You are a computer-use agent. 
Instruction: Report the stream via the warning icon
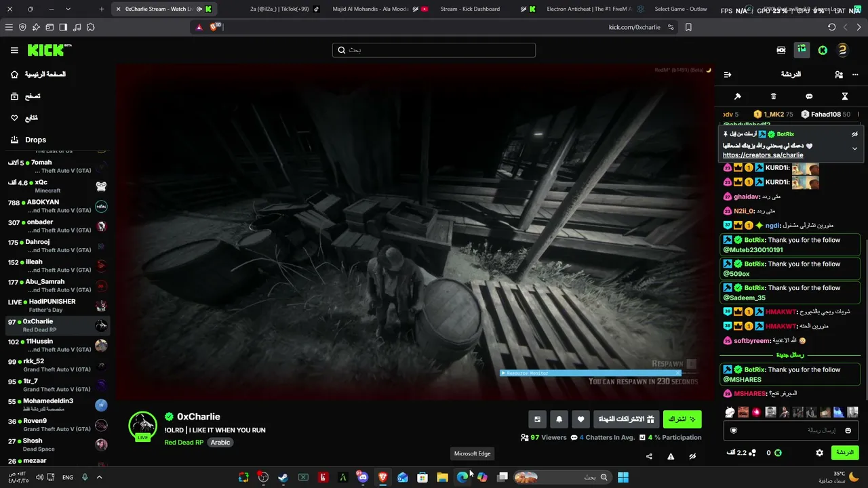[671, 456]
